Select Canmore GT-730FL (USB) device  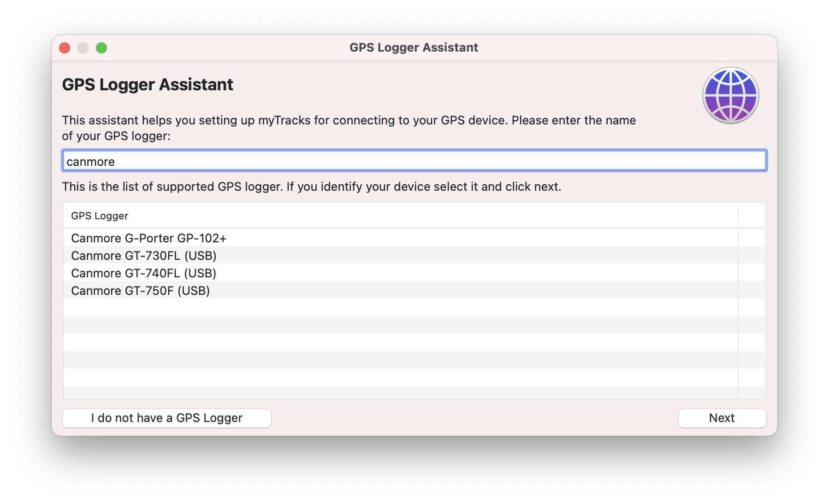[143, 256]
